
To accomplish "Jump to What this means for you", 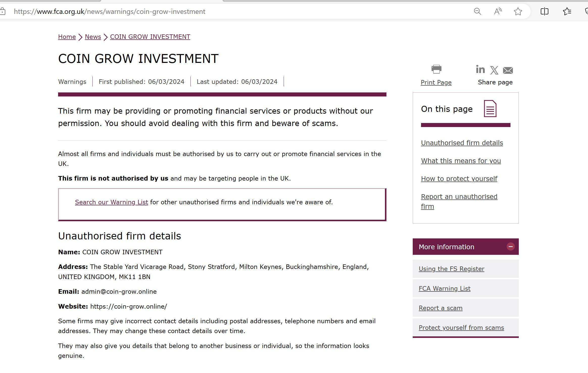I will tap(461, 161).
